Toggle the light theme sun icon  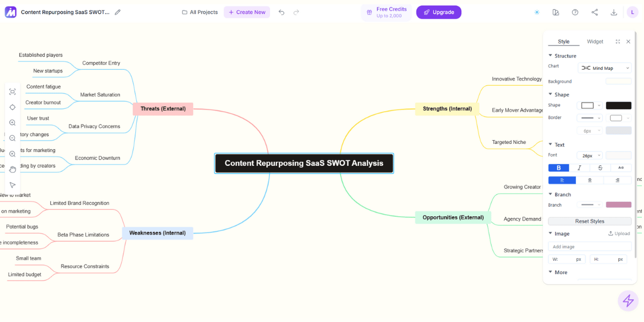(x=537, y=12)
